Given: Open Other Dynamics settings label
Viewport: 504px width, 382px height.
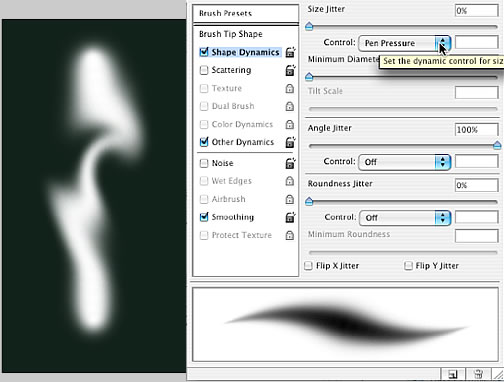Looking at the screenshot, I should tap(243, 142).
